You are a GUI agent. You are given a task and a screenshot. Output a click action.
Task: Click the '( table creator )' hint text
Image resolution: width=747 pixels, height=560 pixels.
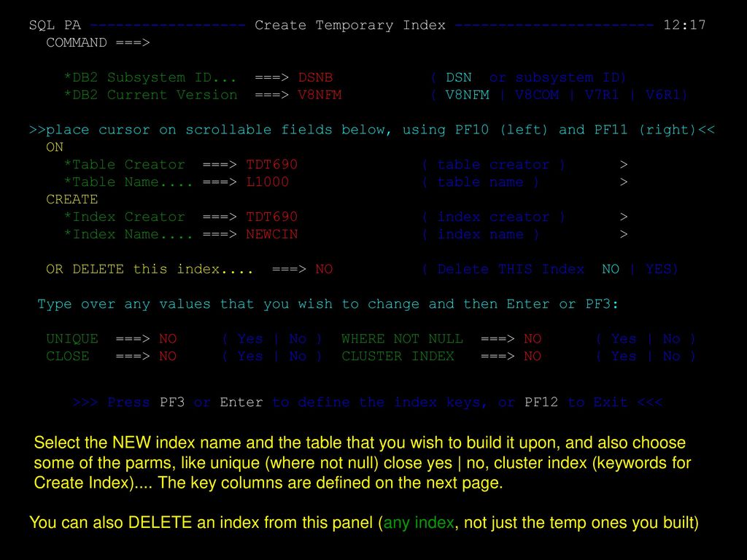point(494,165)
